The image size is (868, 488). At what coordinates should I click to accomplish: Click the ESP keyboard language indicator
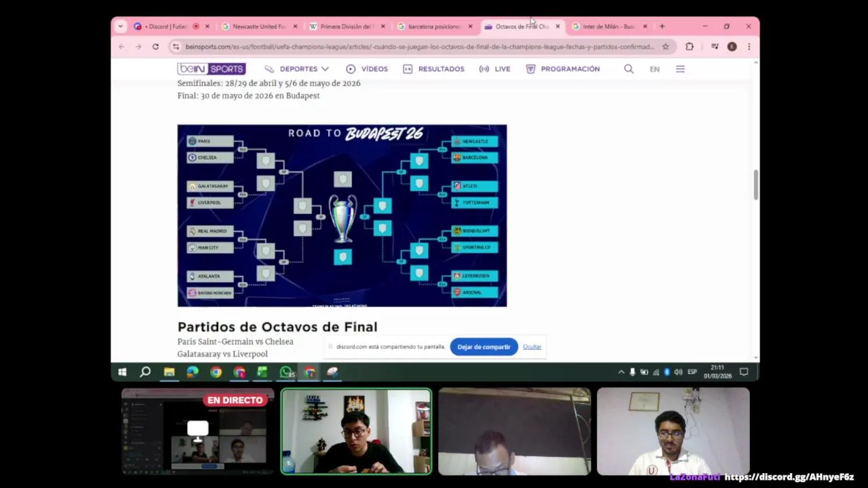click(692, 372)
